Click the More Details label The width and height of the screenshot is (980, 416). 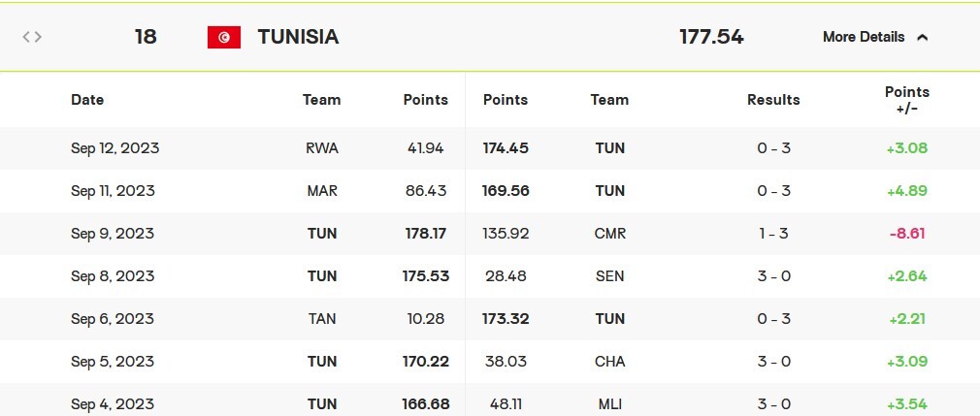(863, 37)
